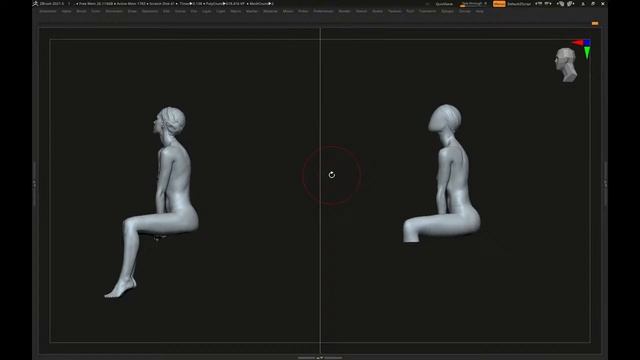Click the blue Z-axis square
Viewport: 640px width, 360px height.
587,42
